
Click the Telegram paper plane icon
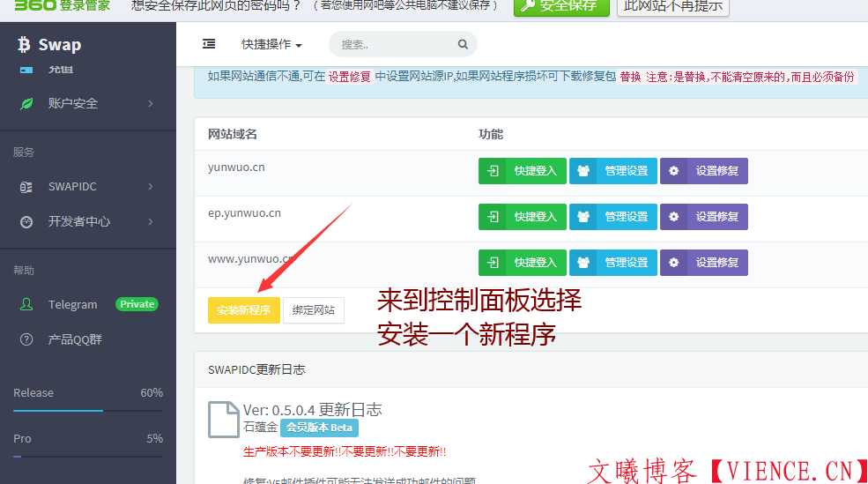(27, 304)
